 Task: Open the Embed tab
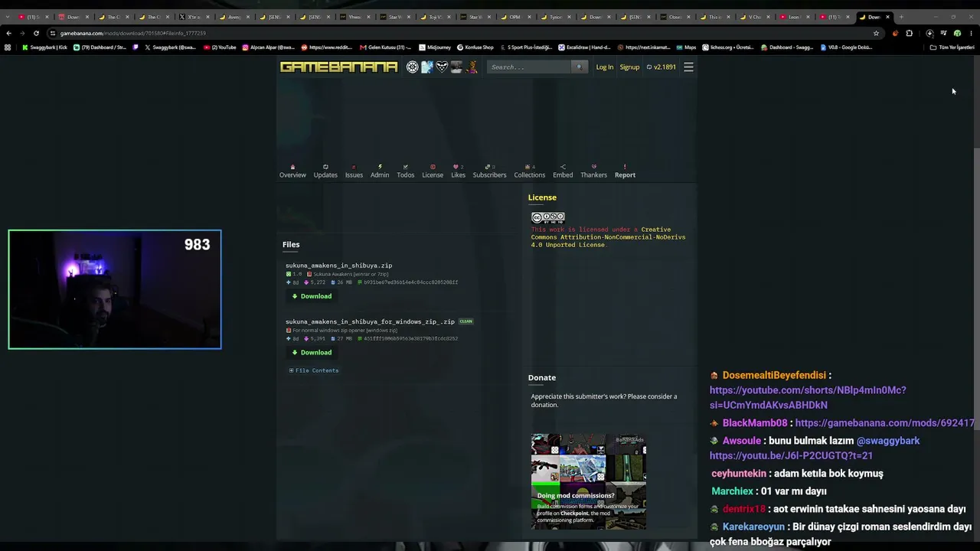pos(563,171)
